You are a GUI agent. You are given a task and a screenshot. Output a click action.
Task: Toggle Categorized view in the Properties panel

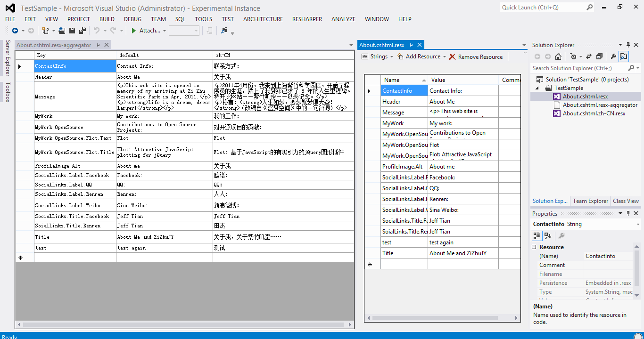point(537,235)
